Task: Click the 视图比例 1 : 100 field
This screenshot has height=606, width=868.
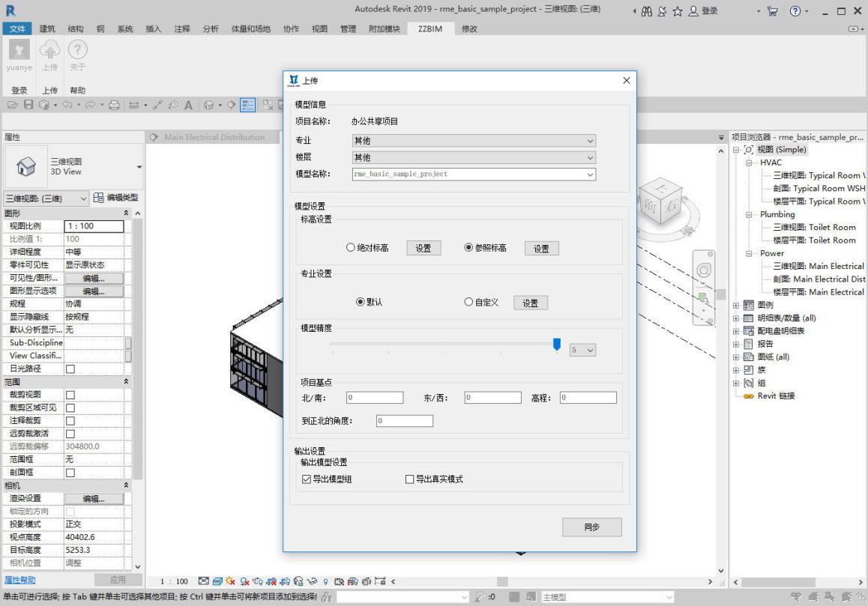Action: [x=94, y=225]
